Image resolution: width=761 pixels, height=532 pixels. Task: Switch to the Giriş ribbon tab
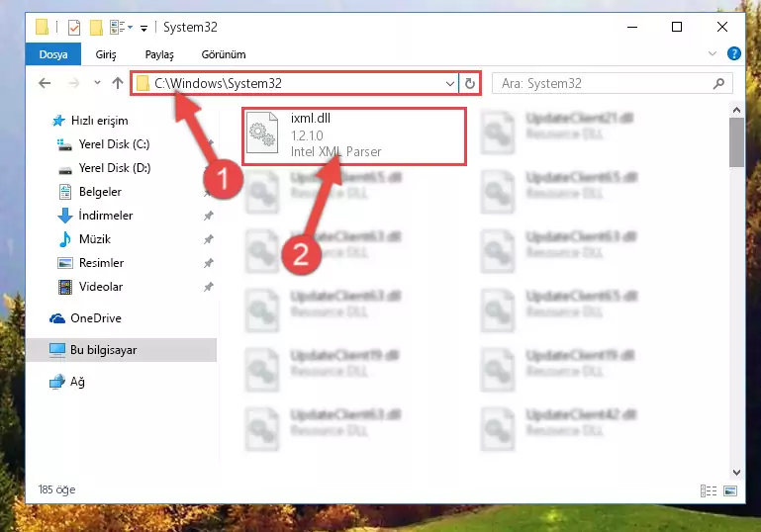[x=106, y=54]
